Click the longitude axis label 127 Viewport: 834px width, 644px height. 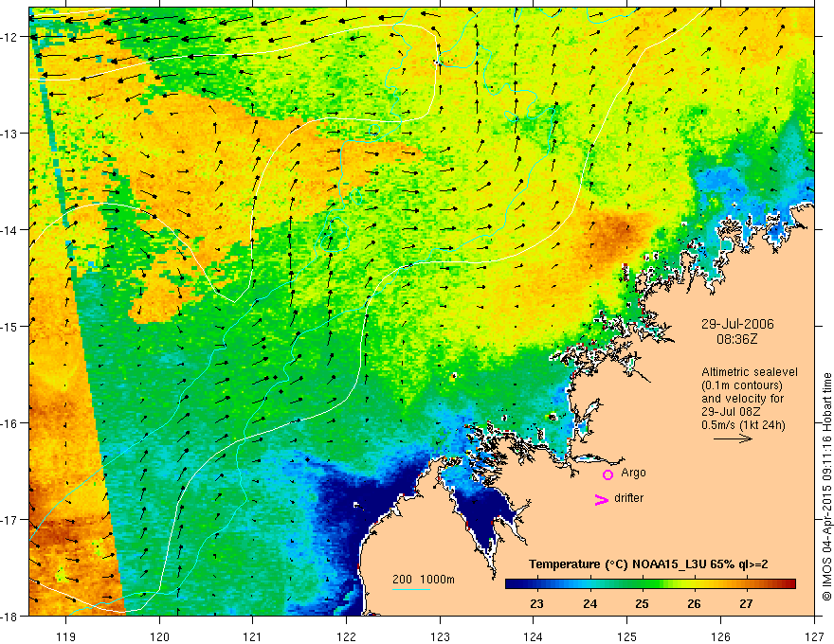tap(814, 635)
